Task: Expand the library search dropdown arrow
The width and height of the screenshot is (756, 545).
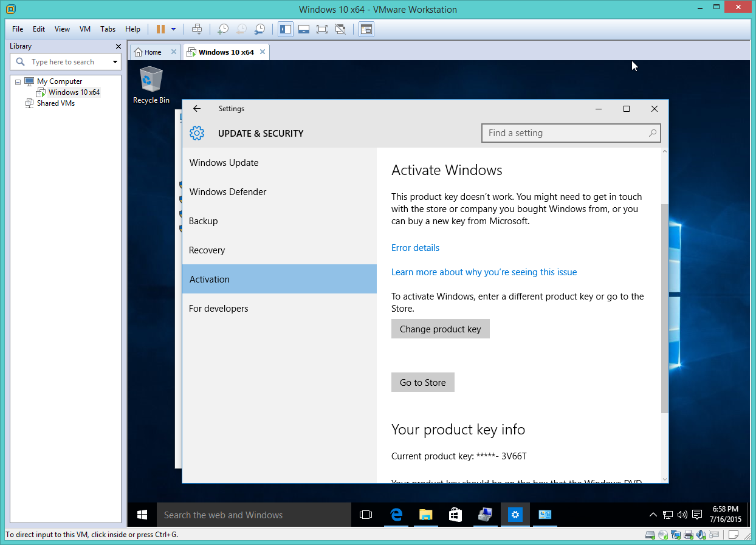Action: [115, 62]
